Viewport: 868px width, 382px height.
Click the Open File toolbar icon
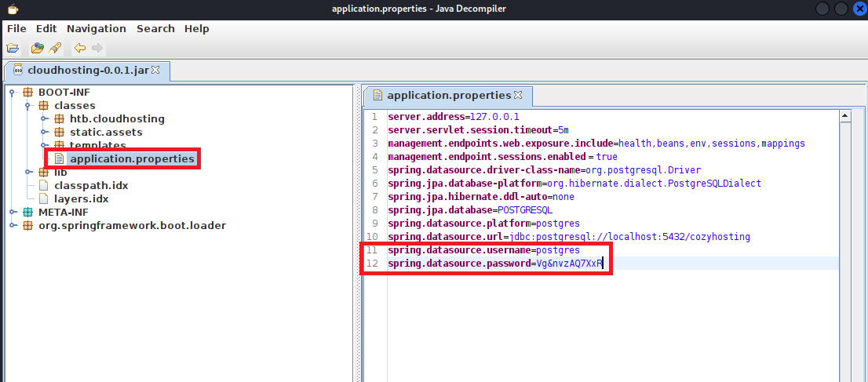point(13,49)
